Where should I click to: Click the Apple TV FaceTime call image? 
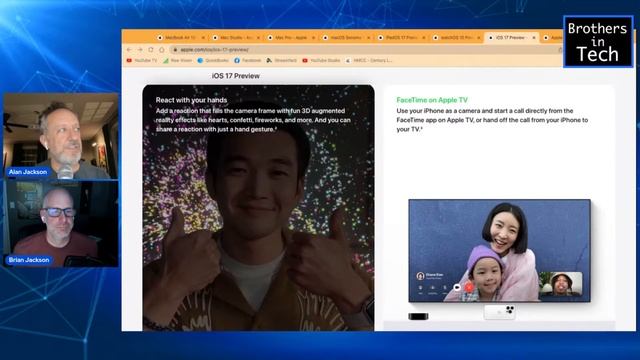coord(500,251)
